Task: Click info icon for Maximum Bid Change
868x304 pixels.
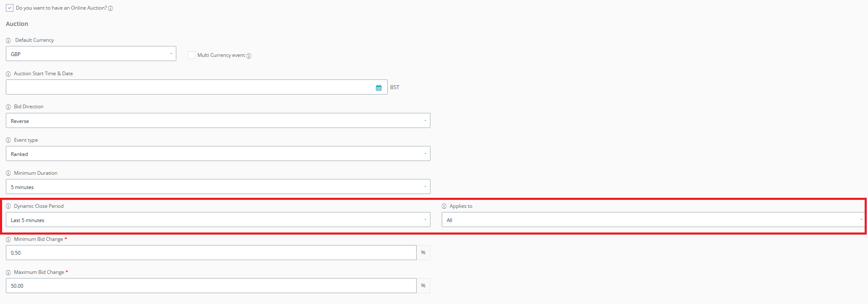Action: pos(8,273)
